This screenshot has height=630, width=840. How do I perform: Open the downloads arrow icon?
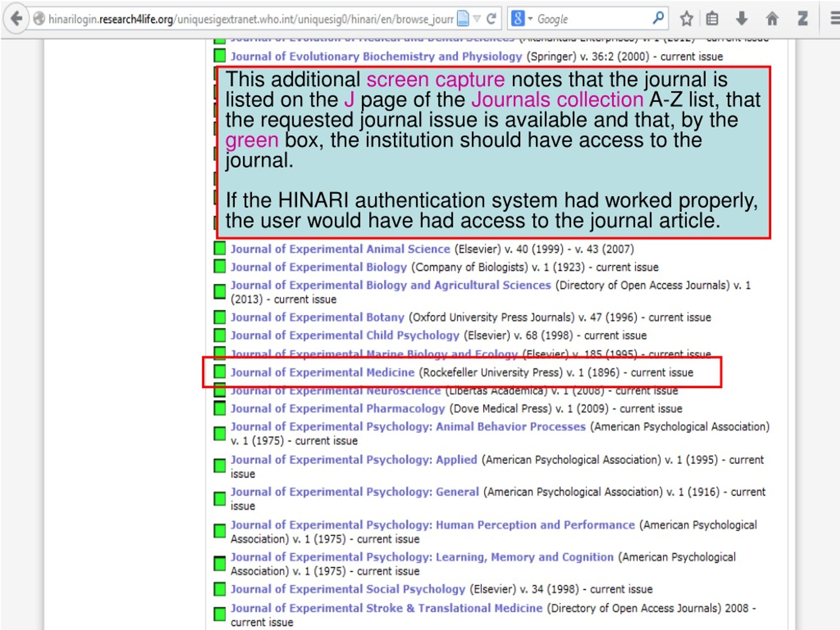click(x=741, y=19)
